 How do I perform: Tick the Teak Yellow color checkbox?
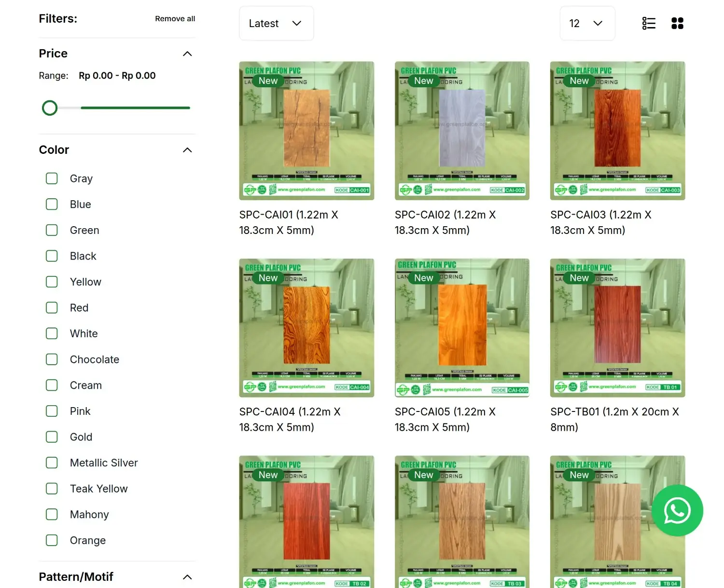[52, 489]
